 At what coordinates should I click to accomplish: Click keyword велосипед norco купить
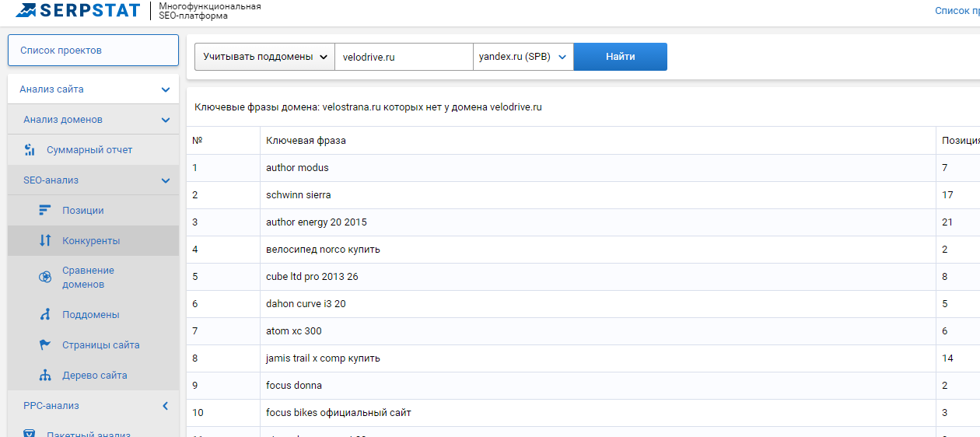click(x=323, y=250)
